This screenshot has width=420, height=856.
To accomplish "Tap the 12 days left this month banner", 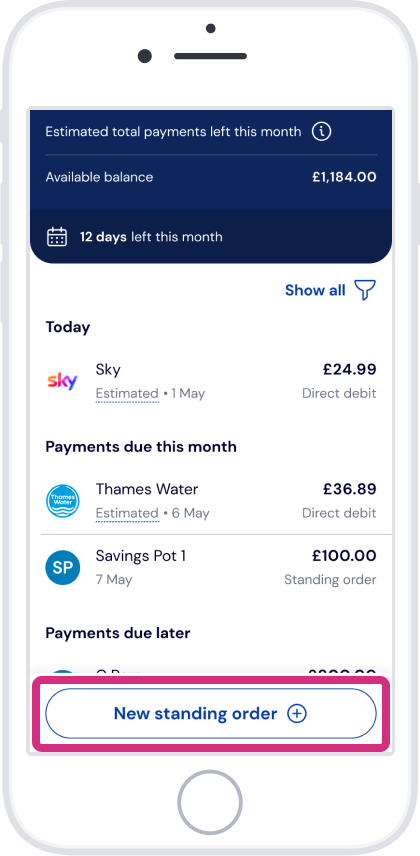I will pyautogui.click(x=211, y=236).
